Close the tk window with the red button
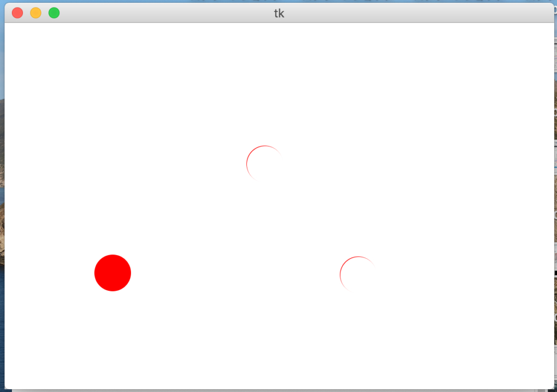 pos(17,13)
